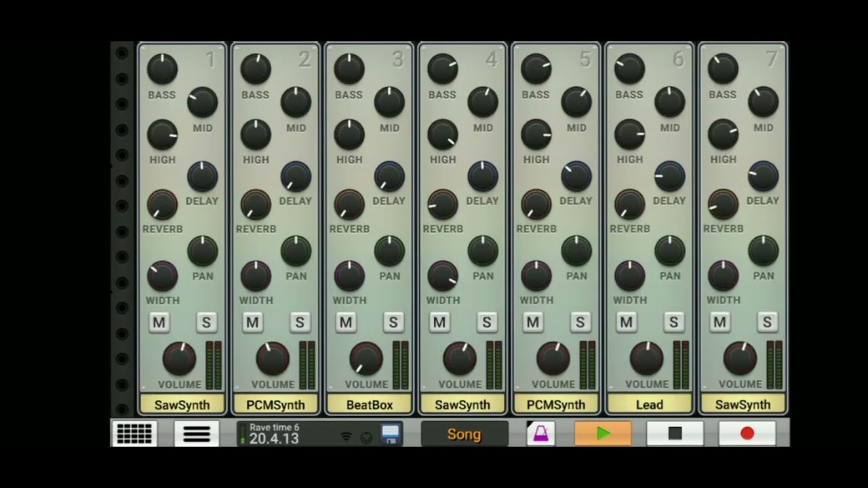Switch to Song mode button
Screen dimensions: 868x488
(465, 434)
